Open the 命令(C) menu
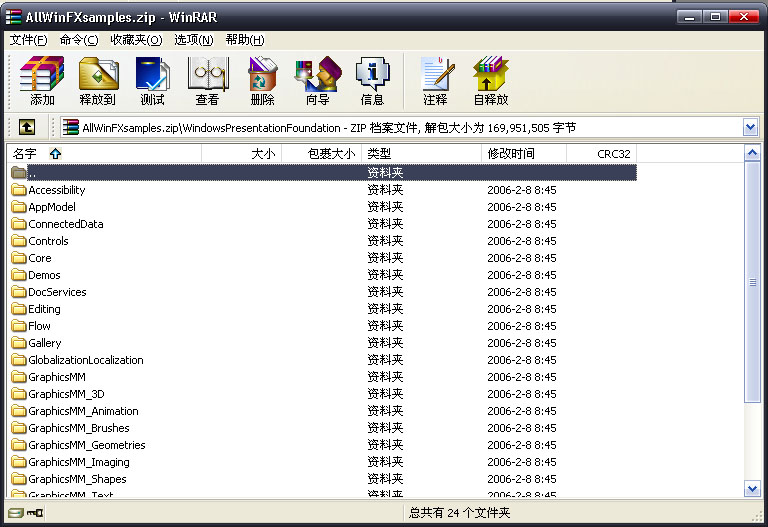 click(79, 40)
